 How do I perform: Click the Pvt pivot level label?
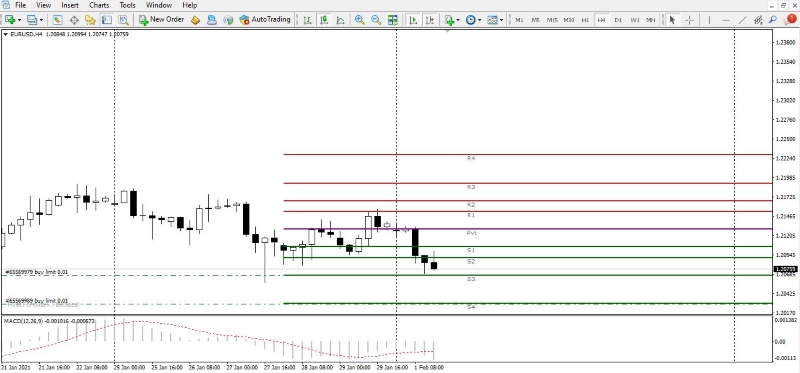(471, 233)
